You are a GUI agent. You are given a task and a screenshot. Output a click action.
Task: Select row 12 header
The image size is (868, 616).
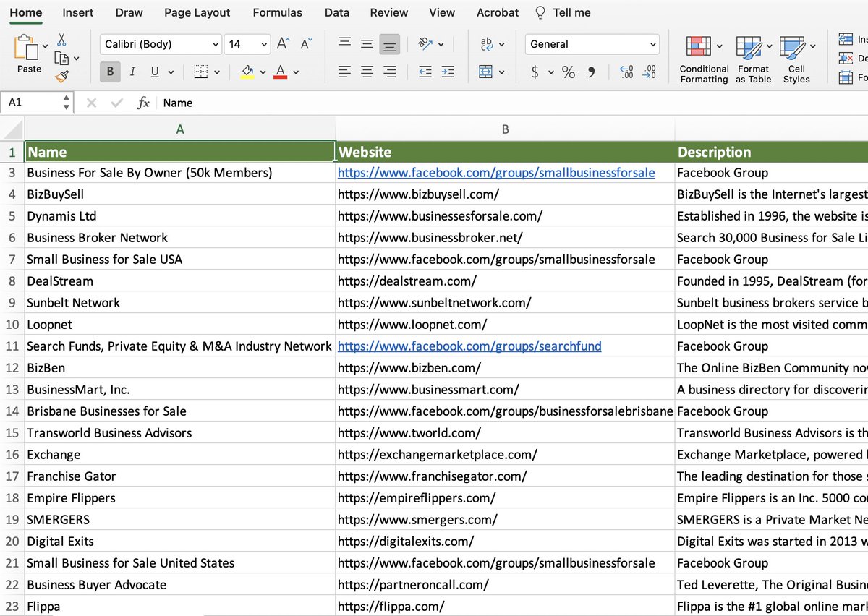click(x=12, y=367)
